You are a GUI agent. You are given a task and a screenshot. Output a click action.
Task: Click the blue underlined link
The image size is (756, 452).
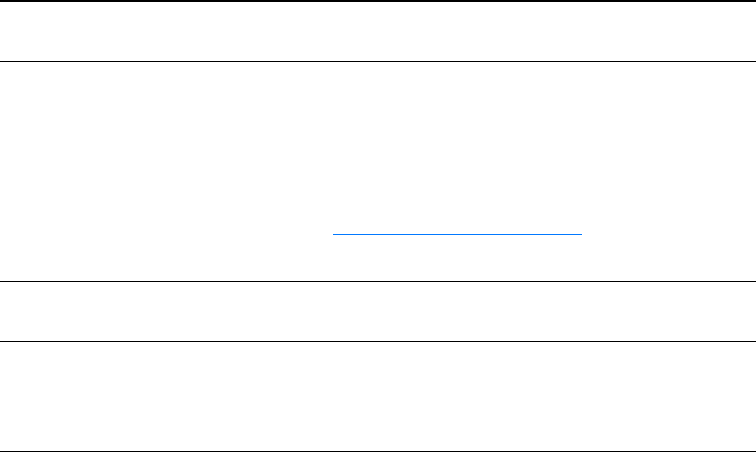tap(457, 233)
